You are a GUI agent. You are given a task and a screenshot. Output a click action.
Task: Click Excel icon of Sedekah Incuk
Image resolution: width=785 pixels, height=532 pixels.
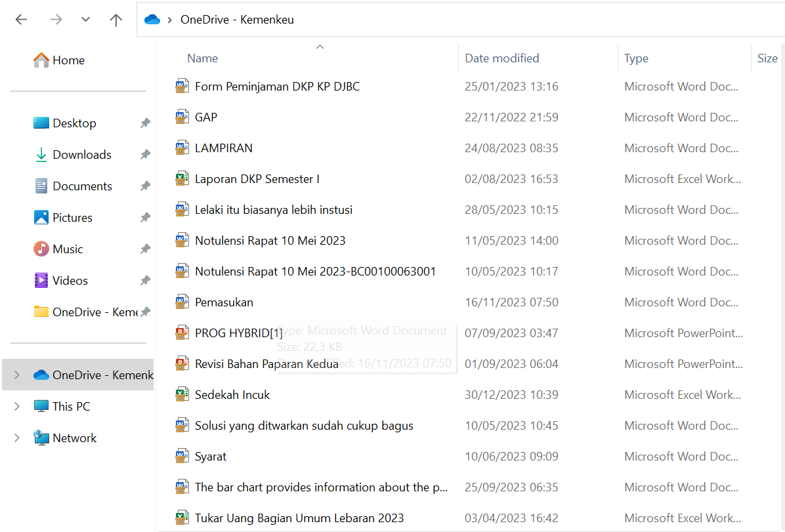(x=182, y=394)
